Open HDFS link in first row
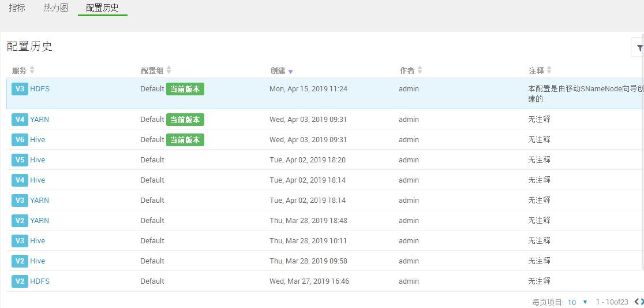Screen dimensions: 644x308 (x=40, y=89)
